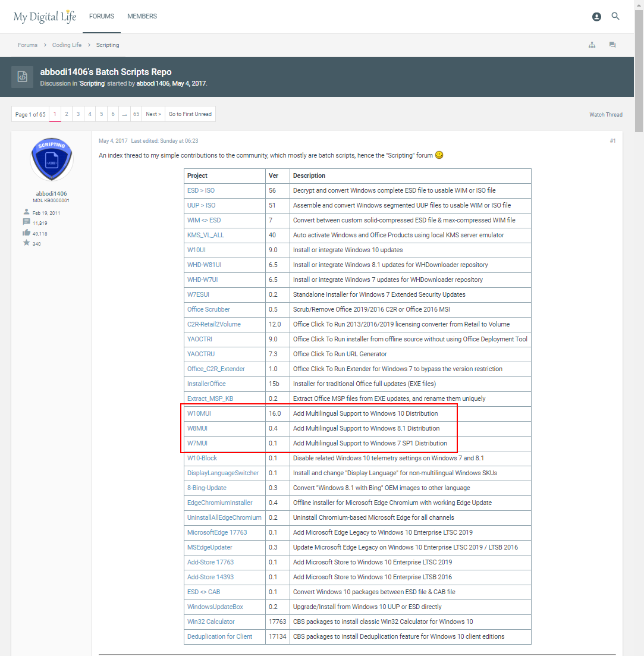Open MSEdgeUpdater project link

(x=210, y=547)
